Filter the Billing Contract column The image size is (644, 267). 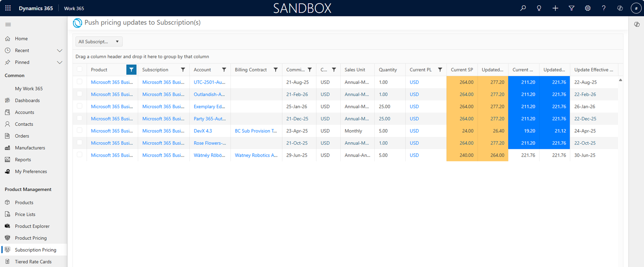pyautogui.click(x=276, y=70)
